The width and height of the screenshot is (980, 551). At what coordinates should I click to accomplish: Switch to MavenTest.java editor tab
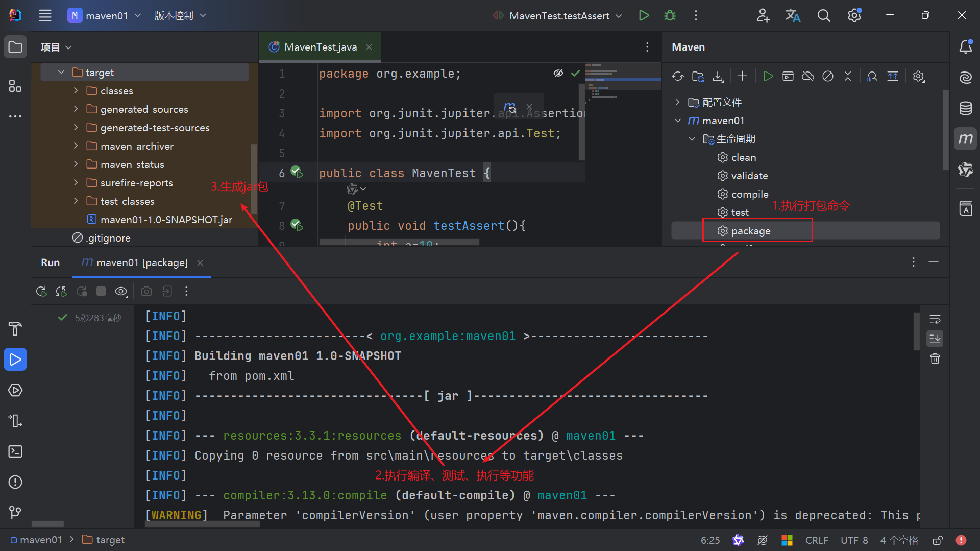click(x=321, y=47)
